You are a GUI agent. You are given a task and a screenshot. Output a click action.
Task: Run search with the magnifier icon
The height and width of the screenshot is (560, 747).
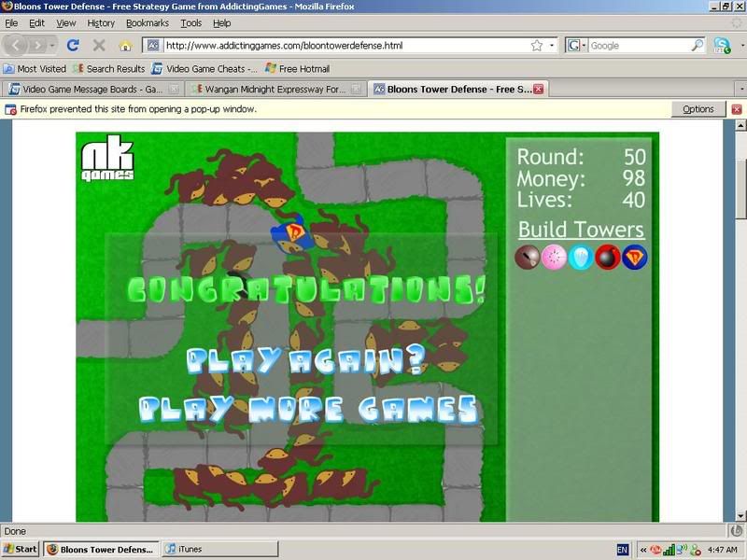pyautogui.click(x=697, y=45)
